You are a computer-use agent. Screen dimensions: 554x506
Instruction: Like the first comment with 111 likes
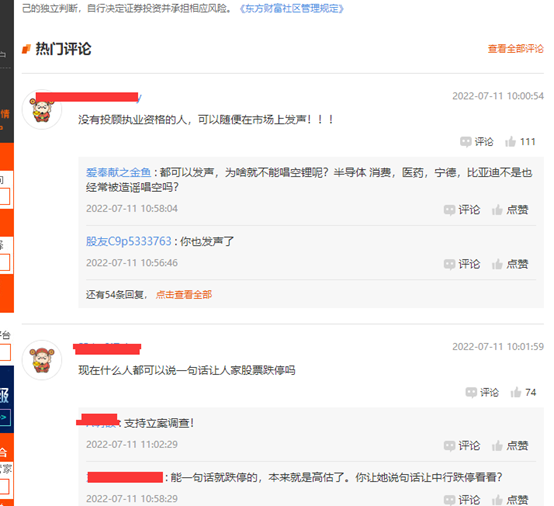point(520,142)
